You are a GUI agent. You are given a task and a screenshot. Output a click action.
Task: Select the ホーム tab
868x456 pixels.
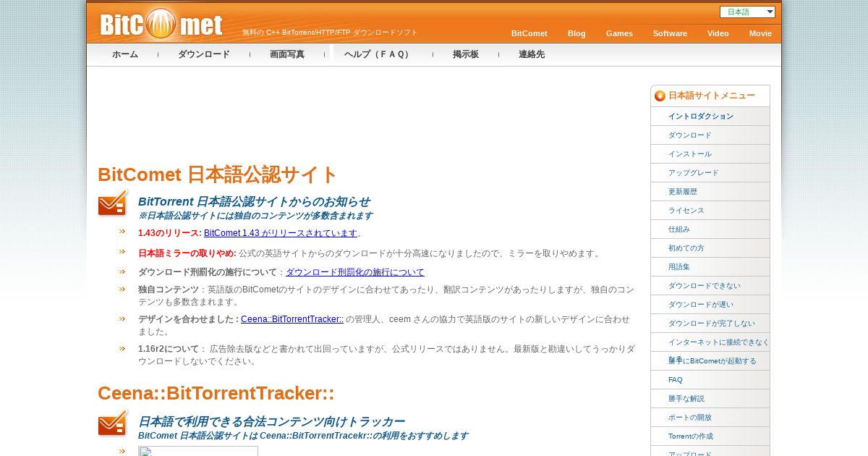click(125, 54)
